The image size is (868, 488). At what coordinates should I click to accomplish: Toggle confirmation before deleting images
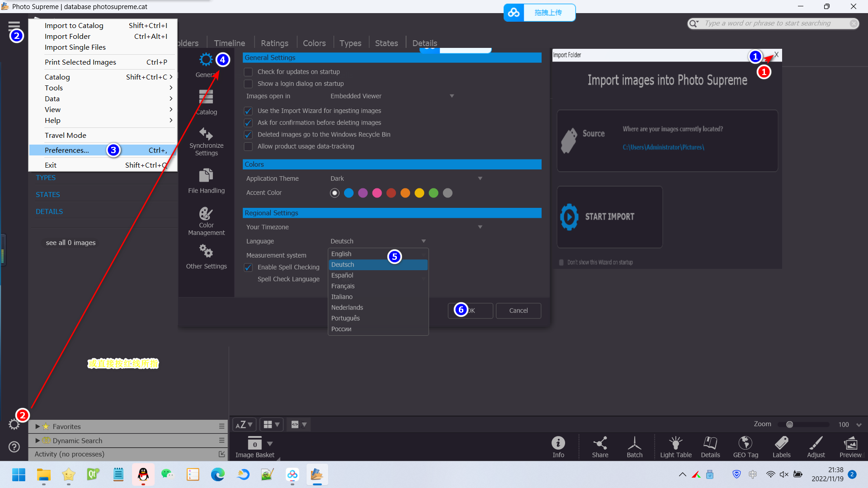(x=248, y=123)
